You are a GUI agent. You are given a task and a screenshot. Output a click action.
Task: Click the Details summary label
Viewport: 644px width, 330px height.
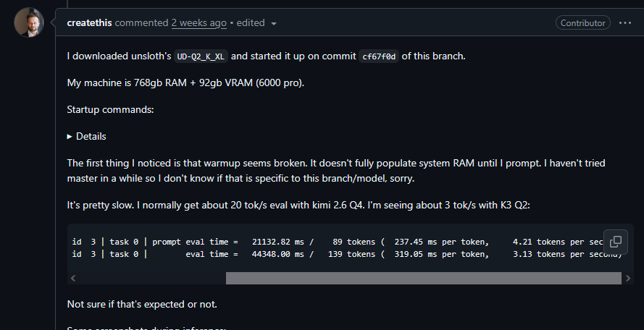(x=91, y=136)
